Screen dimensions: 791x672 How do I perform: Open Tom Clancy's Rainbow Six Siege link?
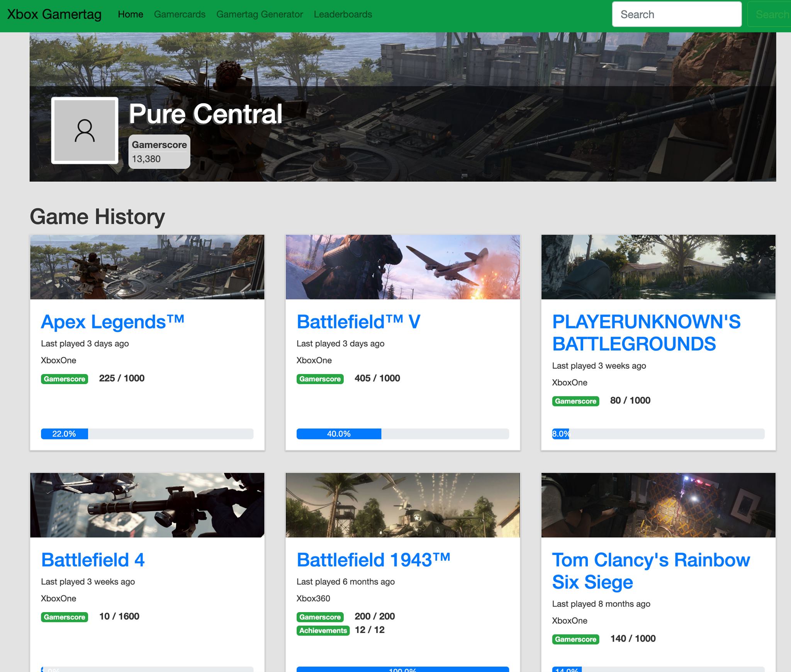(x=651, y=571)
